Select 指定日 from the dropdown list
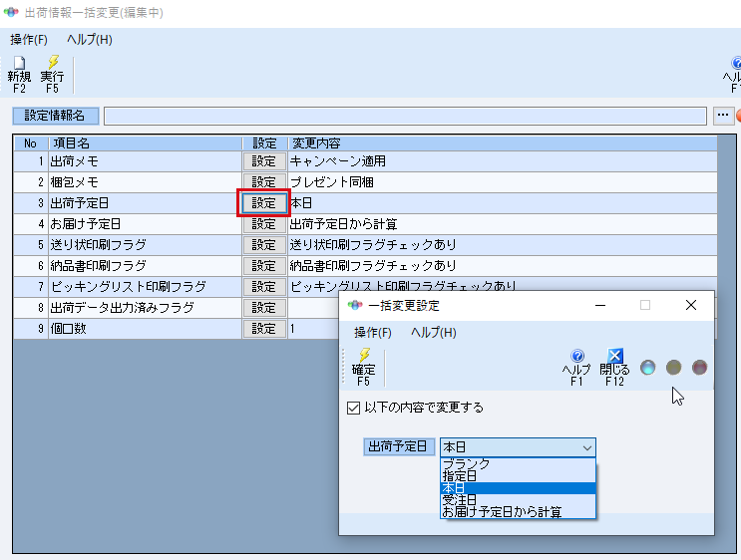The image size is (741, 560). click(x=518, y=476)
